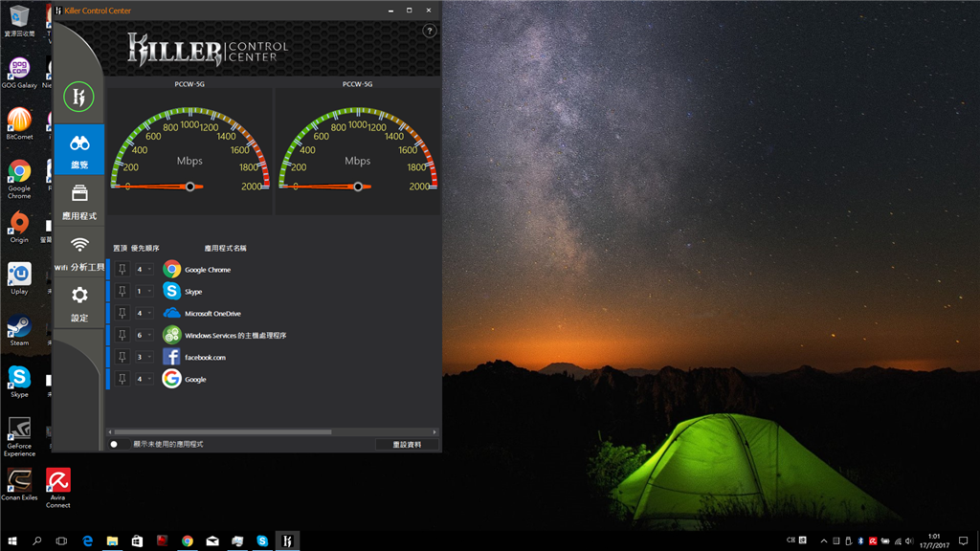980x551 pixels.
Task: Open the Recycle Bin desktop icon
Action: click(x=19, y=21)
